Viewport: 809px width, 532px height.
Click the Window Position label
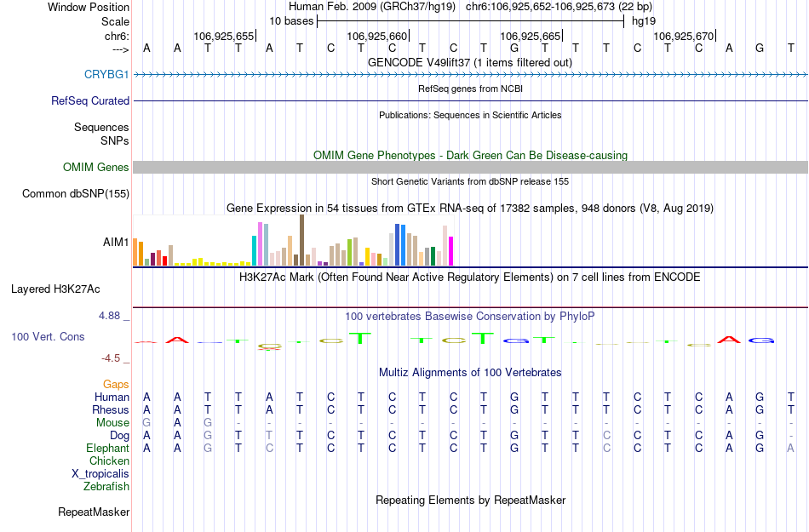(89, 7)
